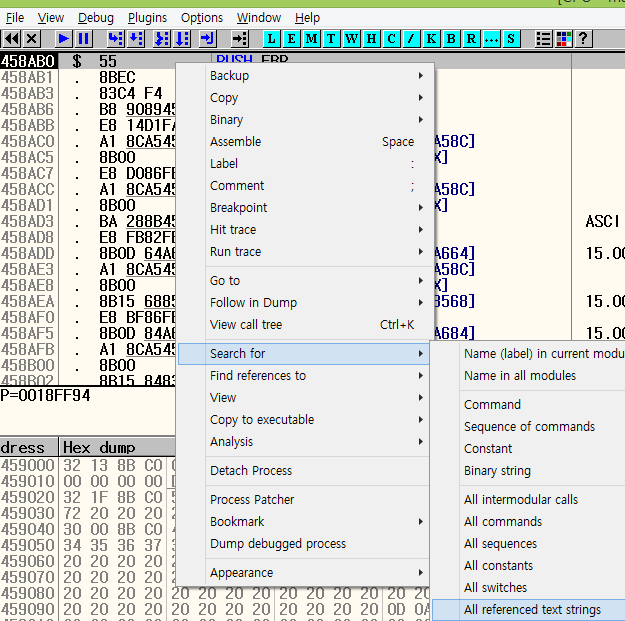Open the Window menu

tap(259, 18)
